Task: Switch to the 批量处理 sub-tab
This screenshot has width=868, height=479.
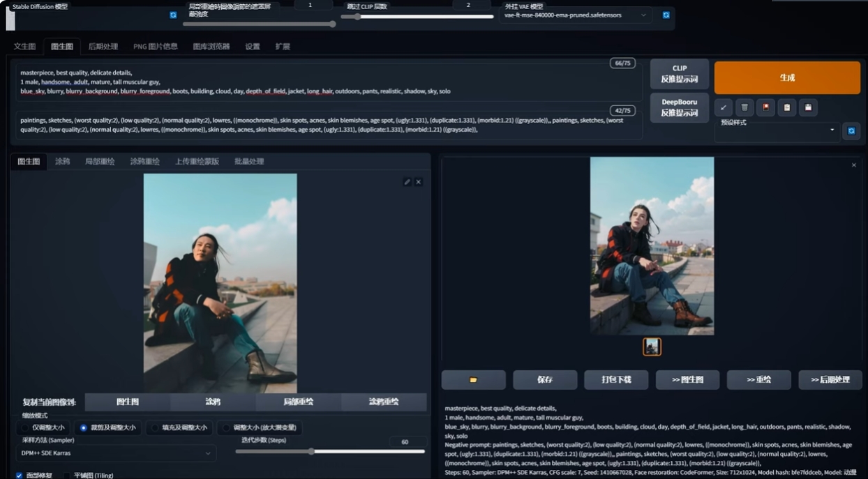Action: [x=249, y=161]
